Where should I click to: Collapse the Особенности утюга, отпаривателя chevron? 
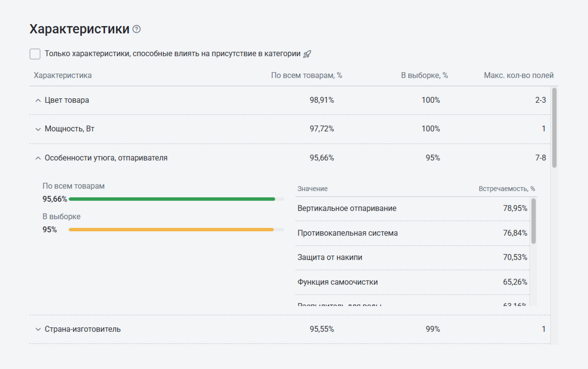tap(38, 158)
